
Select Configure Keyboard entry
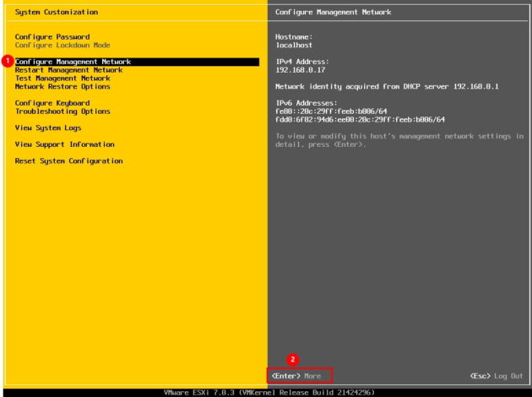pyautogui.click(x=52, y=103)
